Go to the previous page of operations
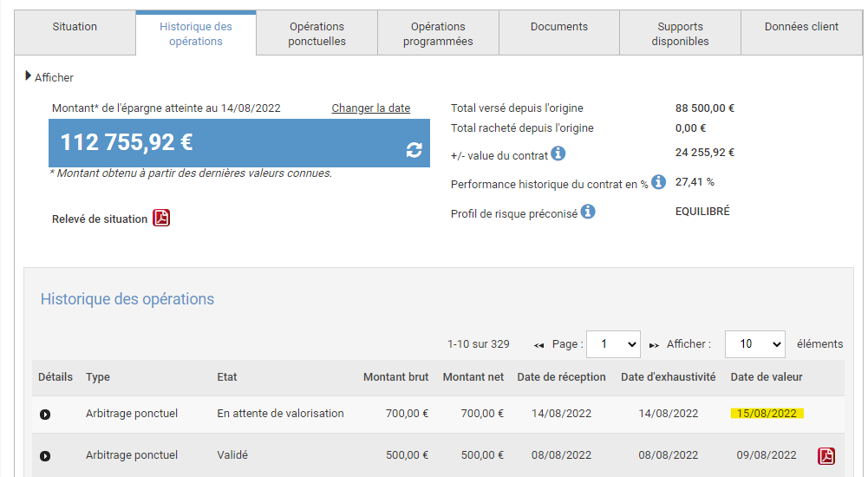This screenshot has height=477, width=868. [538, 345]
